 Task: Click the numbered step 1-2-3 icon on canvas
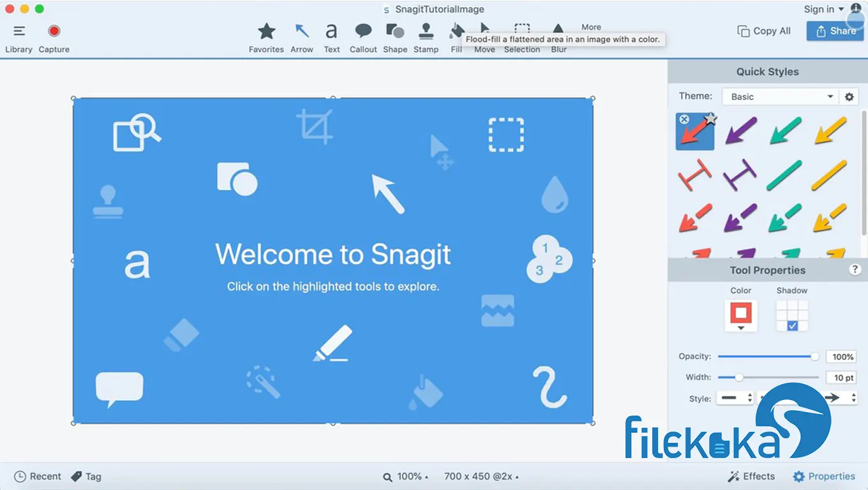coord(549,260)
